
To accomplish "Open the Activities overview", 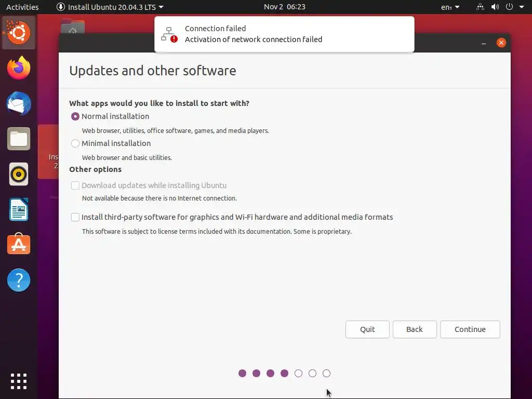I will coord(22,7).
